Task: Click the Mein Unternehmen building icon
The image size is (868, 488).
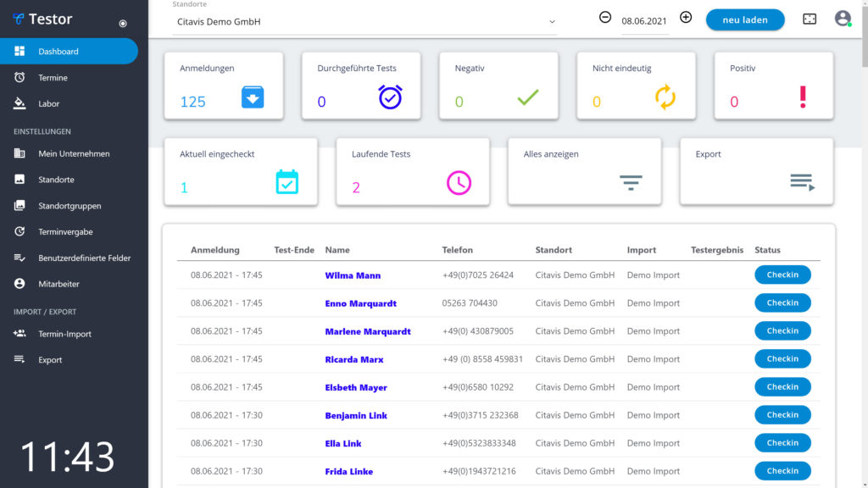Action: (x=19, y=153)
